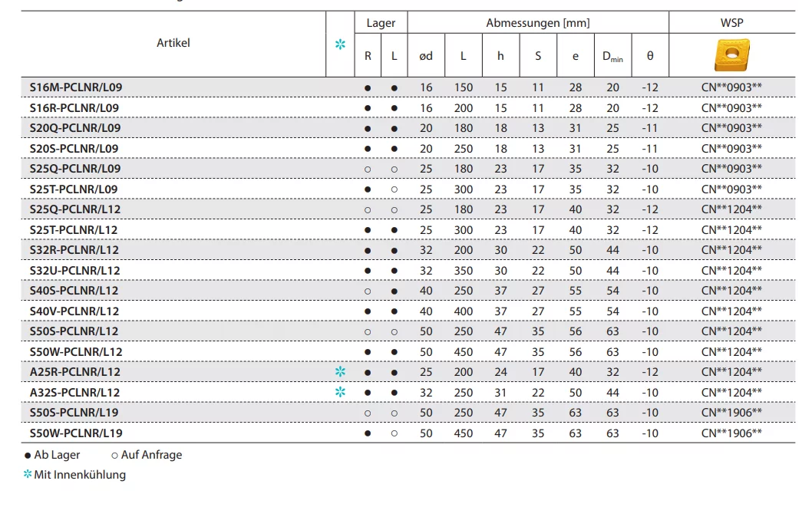Click the R stock circle for S40S-PCLNR/L12
This screenshot has width=812, height=507.
point(368,291)
